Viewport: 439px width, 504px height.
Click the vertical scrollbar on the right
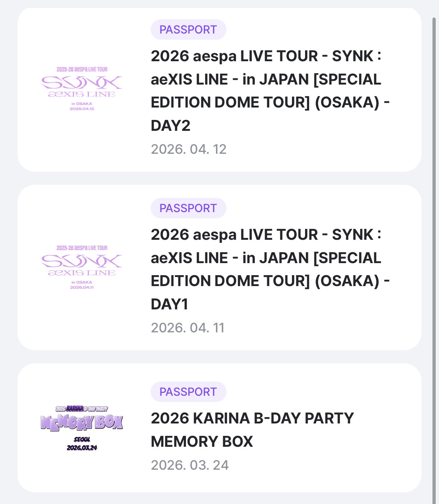(434, 255)
